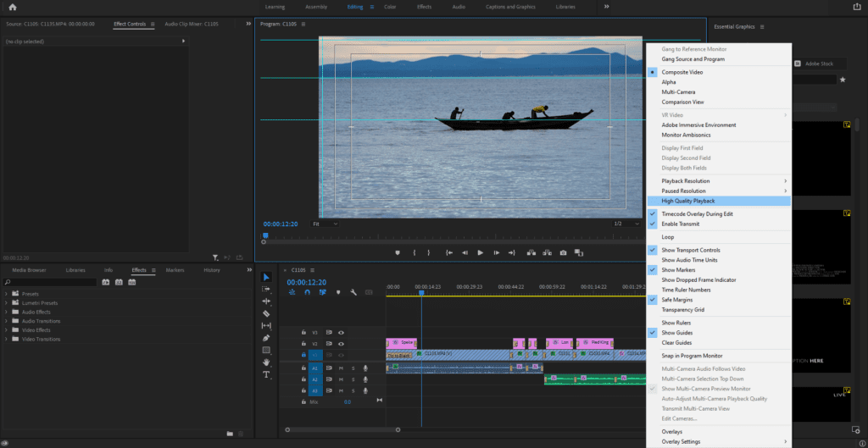Toggle V3 track output eye
This screenshot has height=448, width=868.
341,333
